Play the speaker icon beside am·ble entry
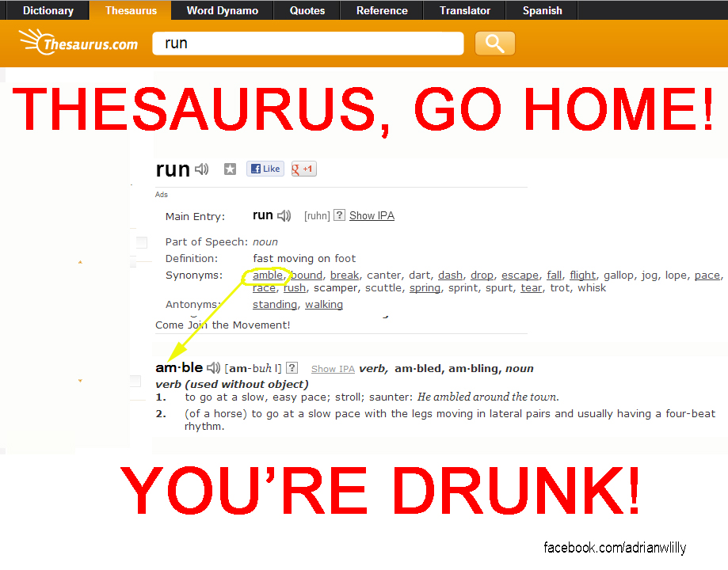The image size is (728, 570). pos(213,367)
